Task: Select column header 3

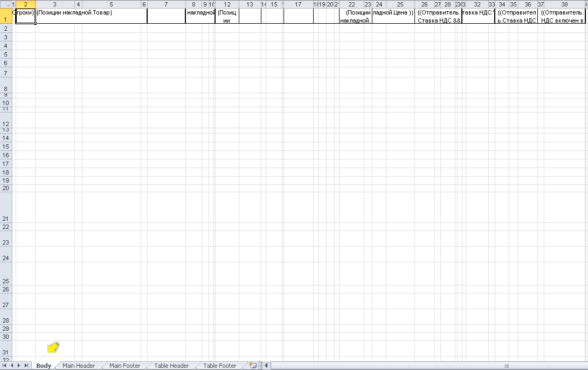Action: pos(55,4)
